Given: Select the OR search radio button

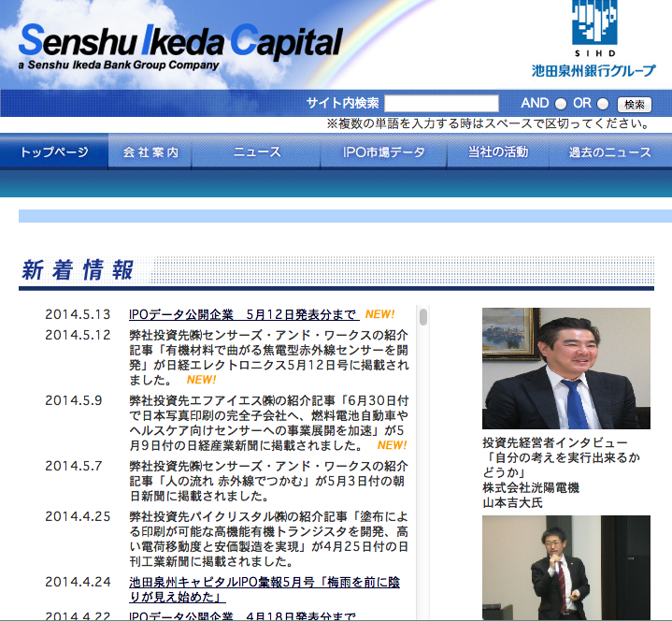Looking at the screenshot, I should pos(603,104).
